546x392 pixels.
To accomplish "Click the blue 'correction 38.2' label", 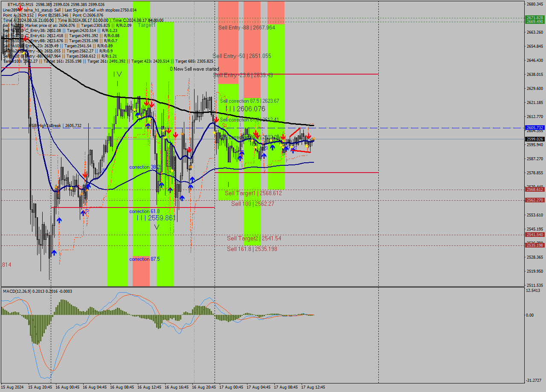I will point(145,167).
